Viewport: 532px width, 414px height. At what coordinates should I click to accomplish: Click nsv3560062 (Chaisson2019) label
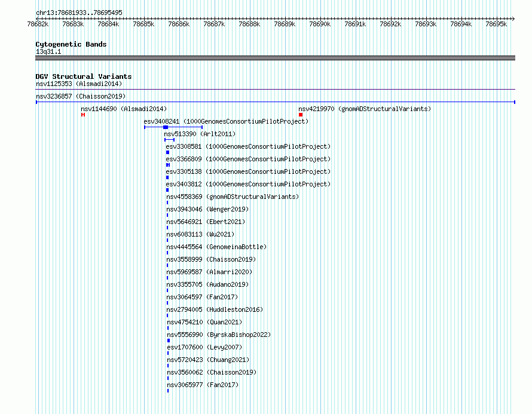[212, 372]
